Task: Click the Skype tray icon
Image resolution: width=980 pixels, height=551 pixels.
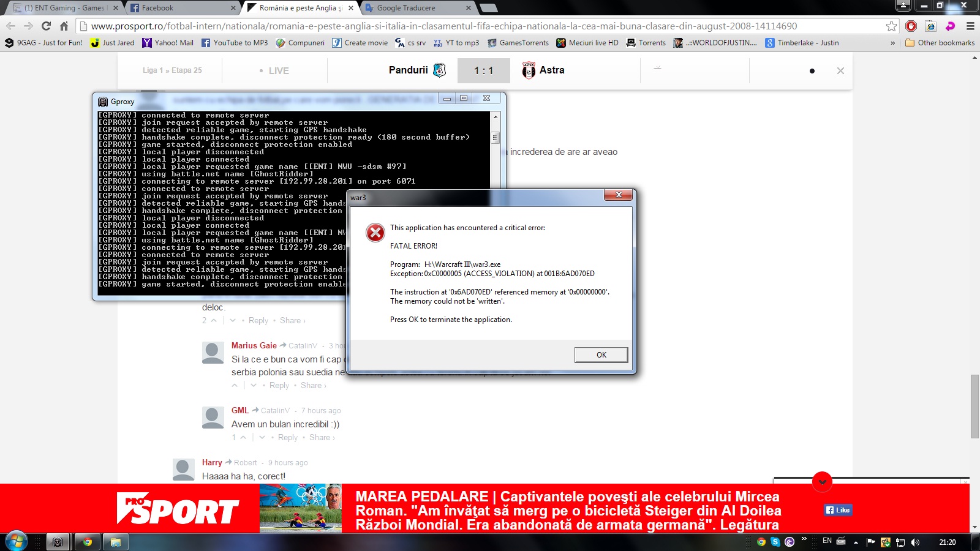Action: click(775, 542)
